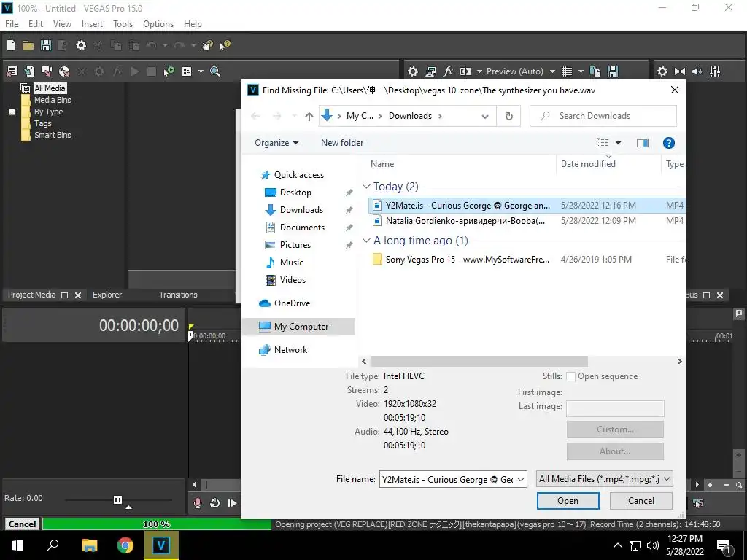747x560 pixels.
Task: Click the New folder button
Action: tap(342, 143)
